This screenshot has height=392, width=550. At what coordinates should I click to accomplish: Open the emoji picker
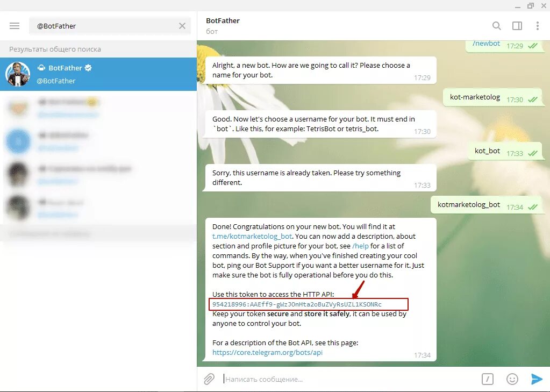(x=512, y=379)
